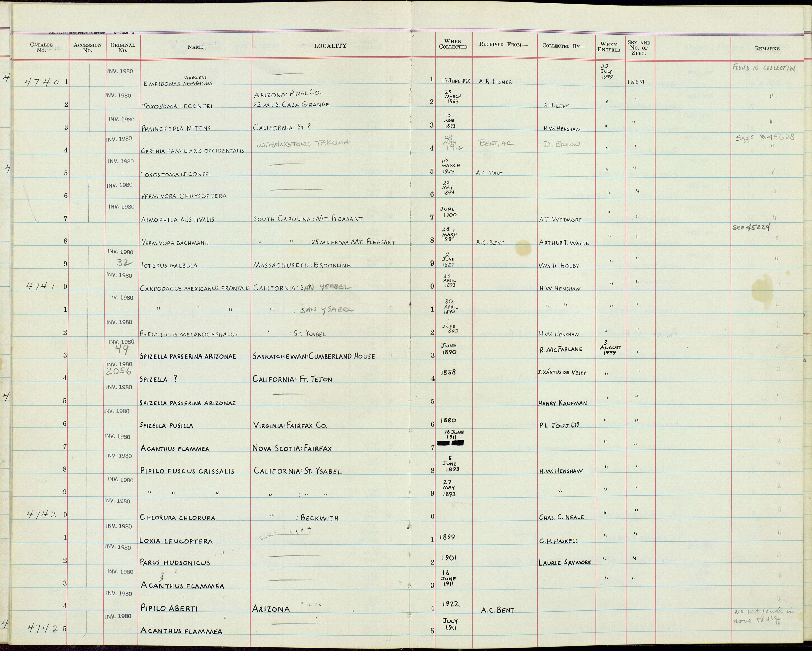Select the 'Vermivora chrysoptera' entry
Image resolution: width=812 pixels, height=651 pixels.
click(184, 196)
